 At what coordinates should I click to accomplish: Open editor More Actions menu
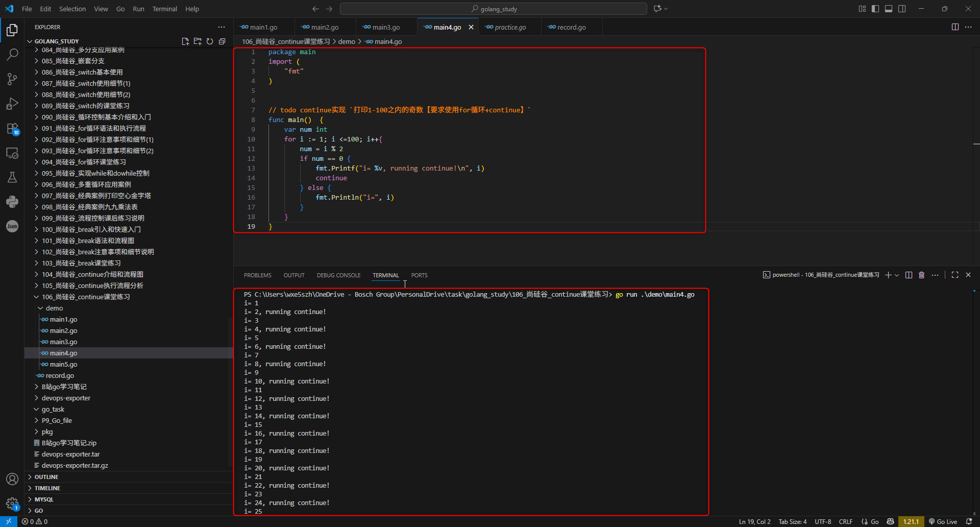pos(968,27)
